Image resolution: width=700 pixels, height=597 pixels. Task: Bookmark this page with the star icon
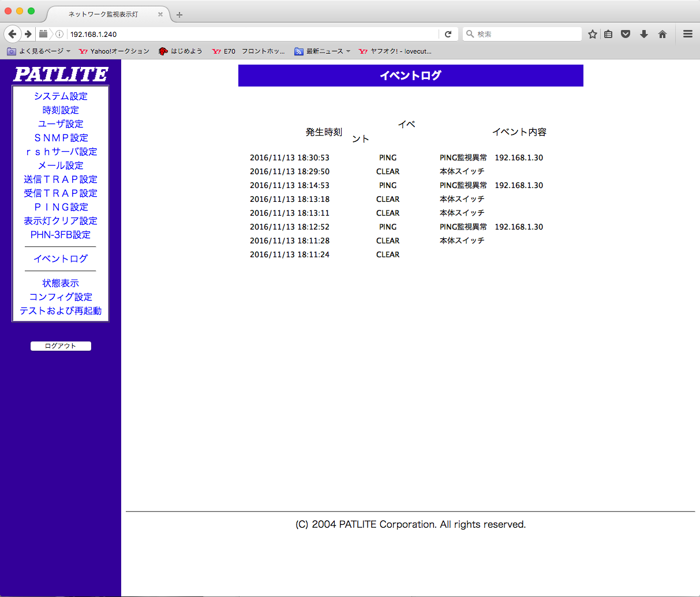click(x=592, y=34)
